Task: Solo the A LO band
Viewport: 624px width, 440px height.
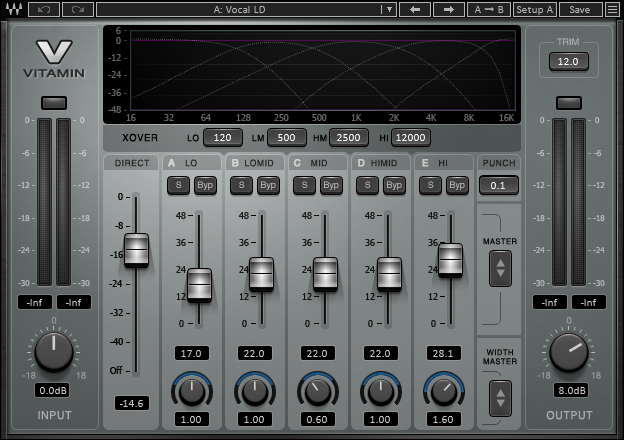Action: [178, 185]
